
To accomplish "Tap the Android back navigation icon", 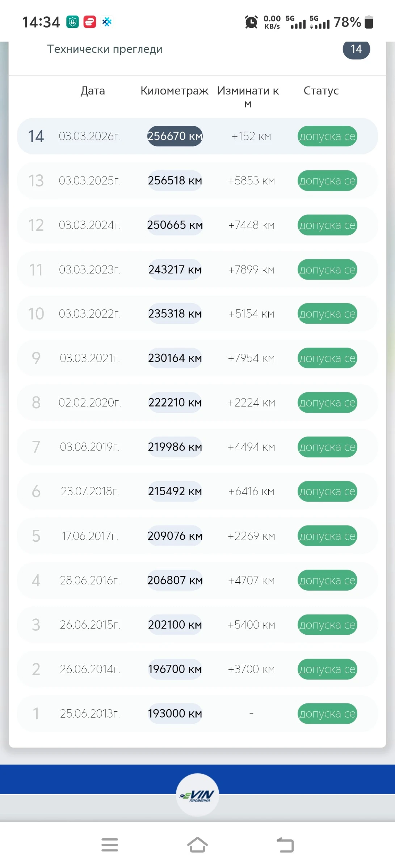I will [x=285, y=845].
